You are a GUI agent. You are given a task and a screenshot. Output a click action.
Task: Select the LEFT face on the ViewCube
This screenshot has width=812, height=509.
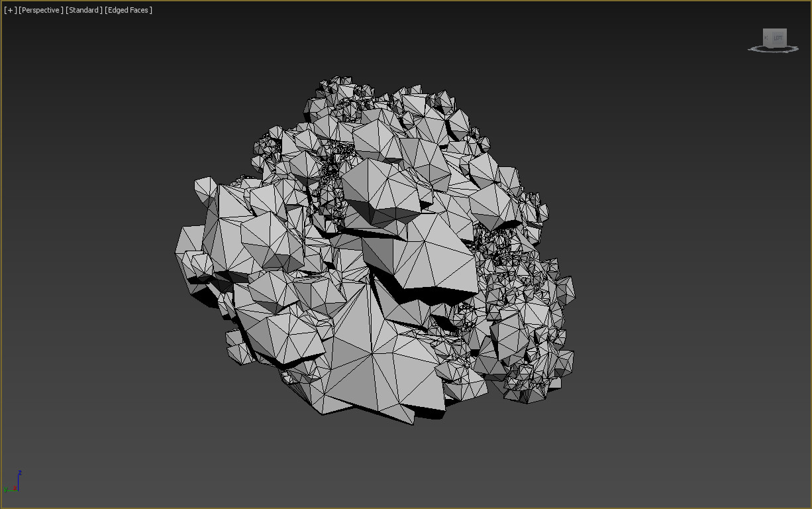click(779, 37)
